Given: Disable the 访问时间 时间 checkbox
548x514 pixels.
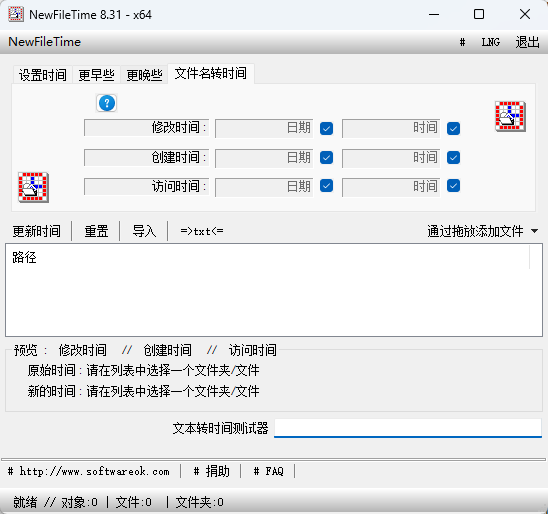Looking at the screenshot, I should [x=453, y=186].
